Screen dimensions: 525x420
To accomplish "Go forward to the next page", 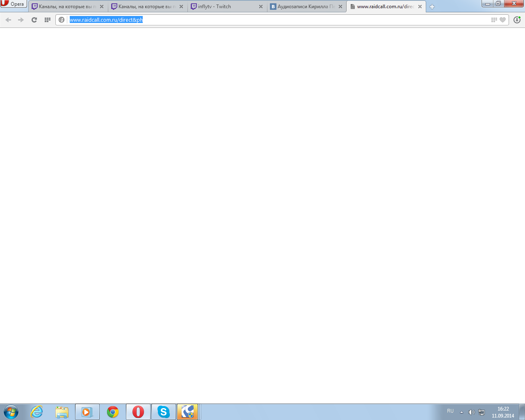I will (x=21, y=20).
